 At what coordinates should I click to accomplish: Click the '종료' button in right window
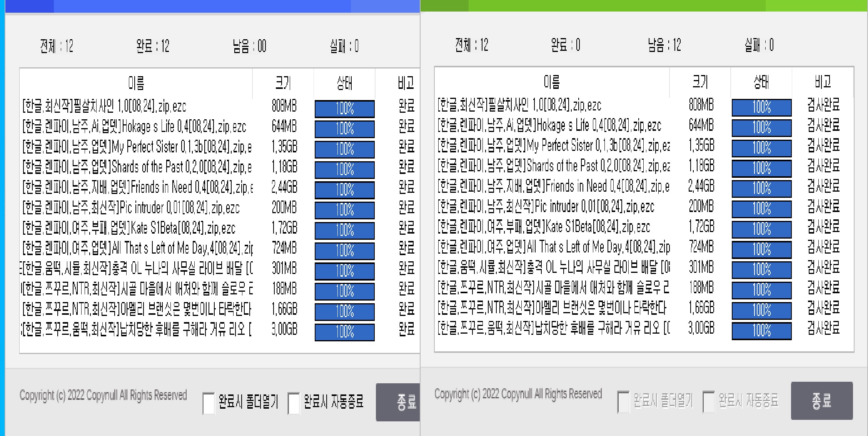[821, 401]
